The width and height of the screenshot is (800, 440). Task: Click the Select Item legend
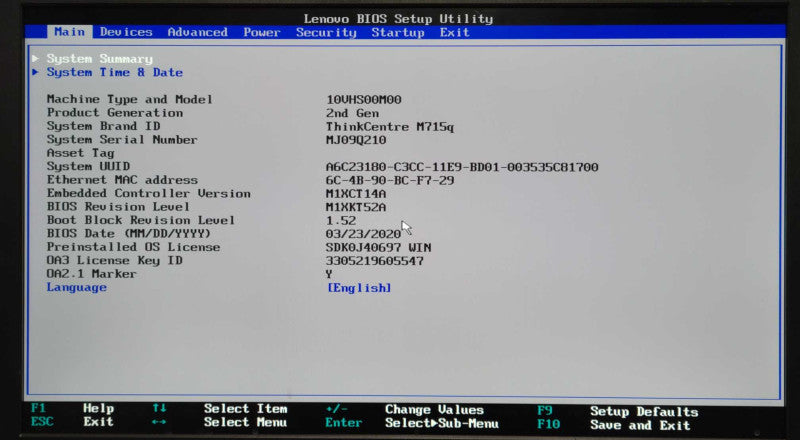click(x=245, y=409)
